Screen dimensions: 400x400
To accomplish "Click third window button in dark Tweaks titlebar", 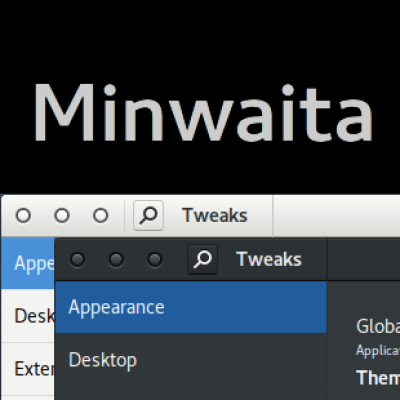I will [155, 259].
